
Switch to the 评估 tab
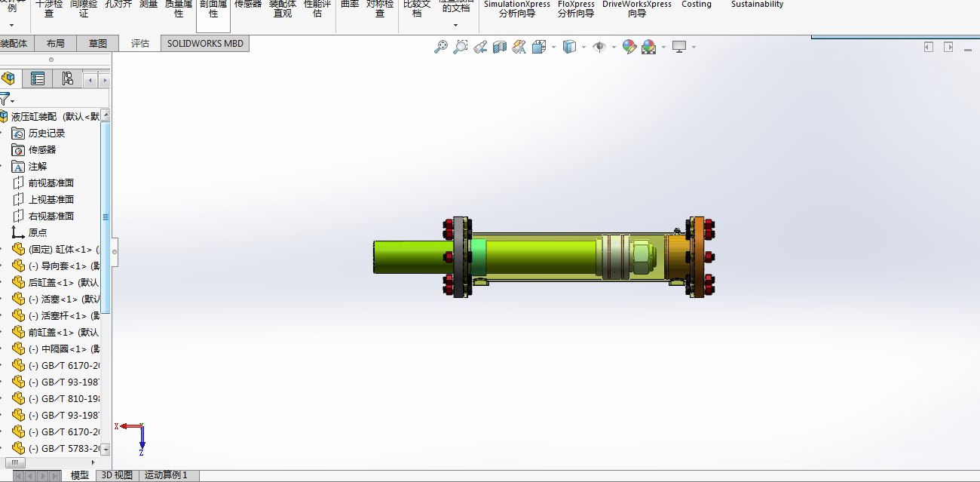pos(140,44)
